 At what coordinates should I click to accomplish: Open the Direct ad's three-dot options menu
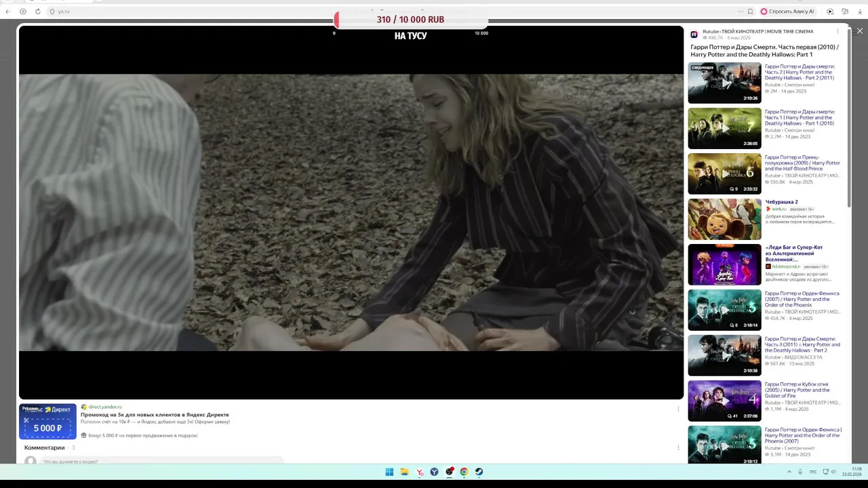point(678,409)
